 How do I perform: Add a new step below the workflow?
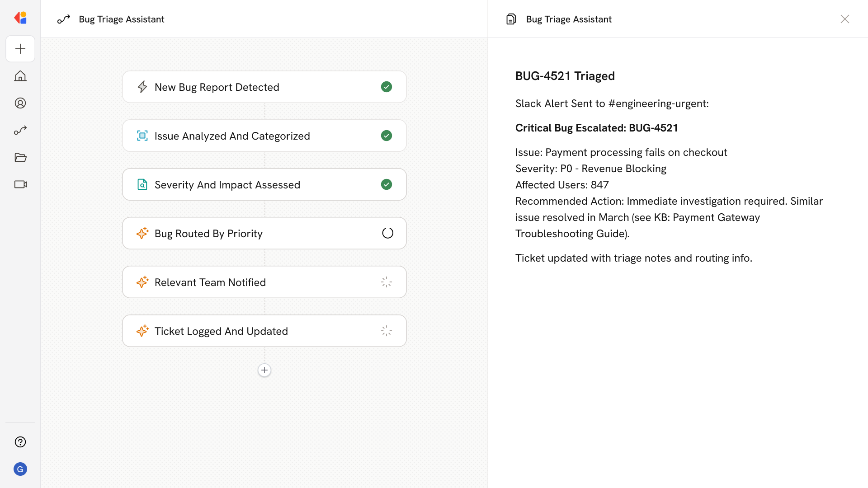[264, 370]
